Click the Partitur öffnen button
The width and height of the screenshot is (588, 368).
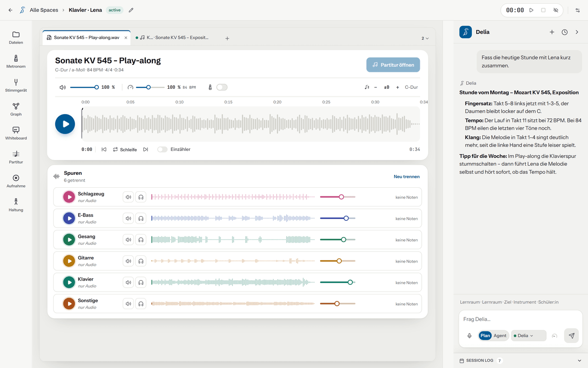(x=393, y=65)
